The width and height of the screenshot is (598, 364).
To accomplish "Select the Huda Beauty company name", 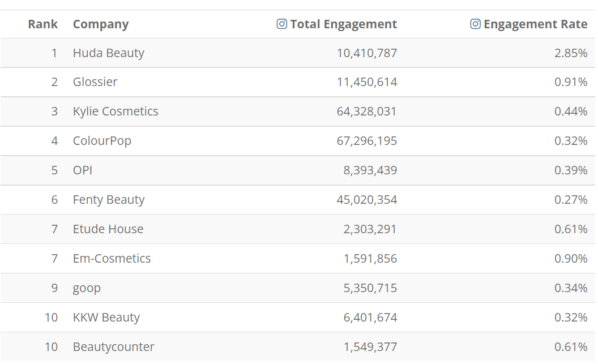I will click(109, 53).
